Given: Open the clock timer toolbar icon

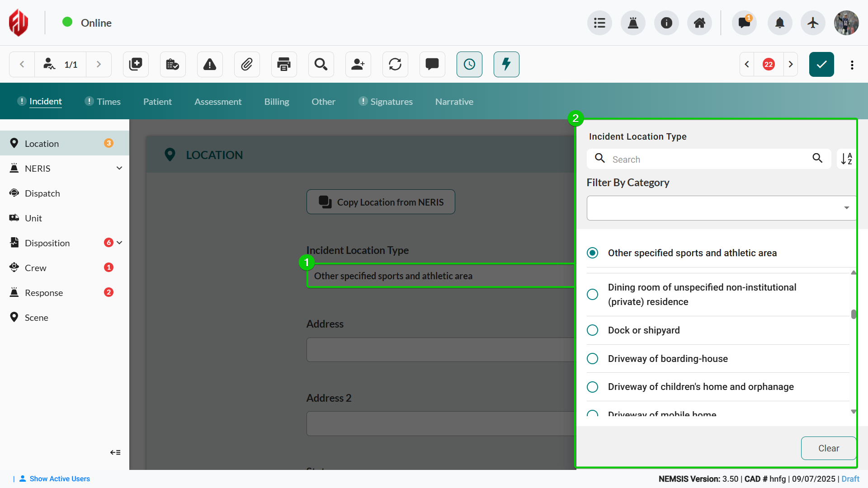Looking at the screenshot, I should click(x=469, y=65).
